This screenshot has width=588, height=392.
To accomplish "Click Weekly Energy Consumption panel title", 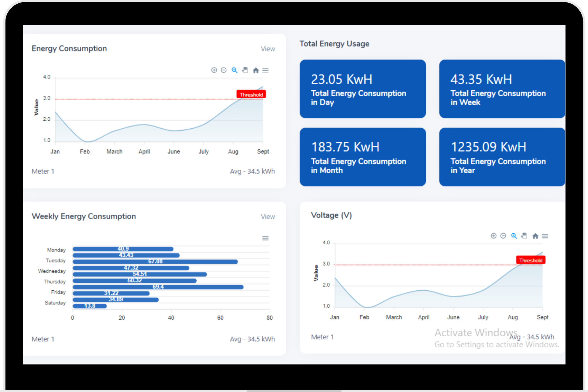I will [x=84, y=217].
